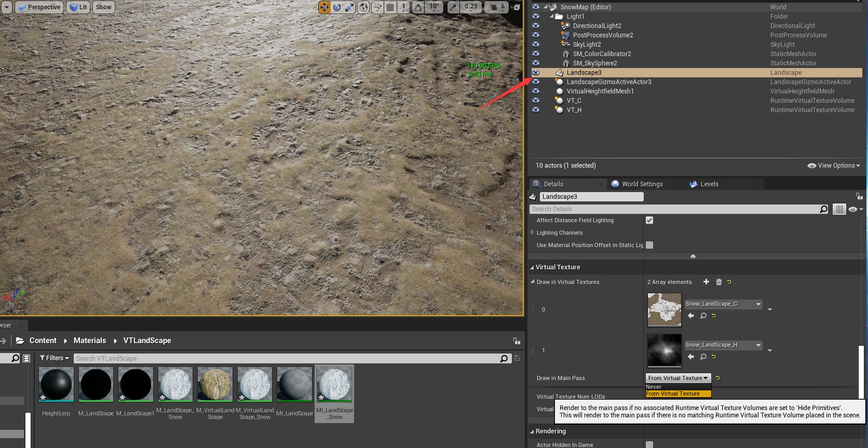Empty the Draw in Virtual Textures array
Screen dimensions: 868x448
click(719, 282)
